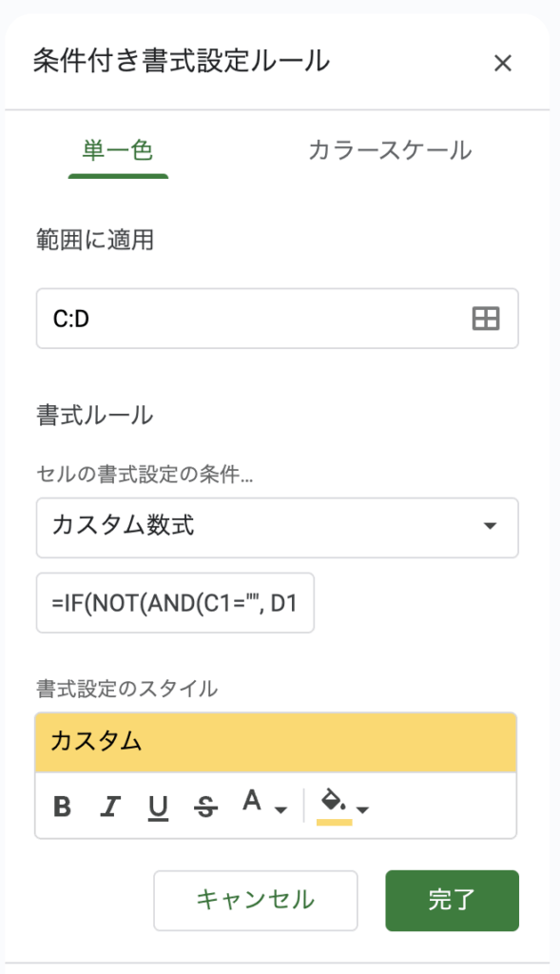The image size is (560, 974).
Task: Click the text color A icon
Action: [x=251, y=801]
